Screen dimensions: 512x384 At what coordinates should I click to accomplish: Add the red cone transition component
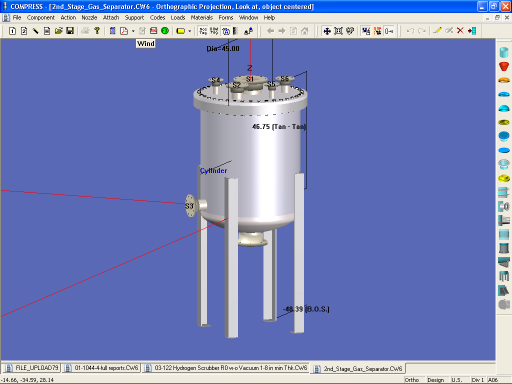[504, 66]
